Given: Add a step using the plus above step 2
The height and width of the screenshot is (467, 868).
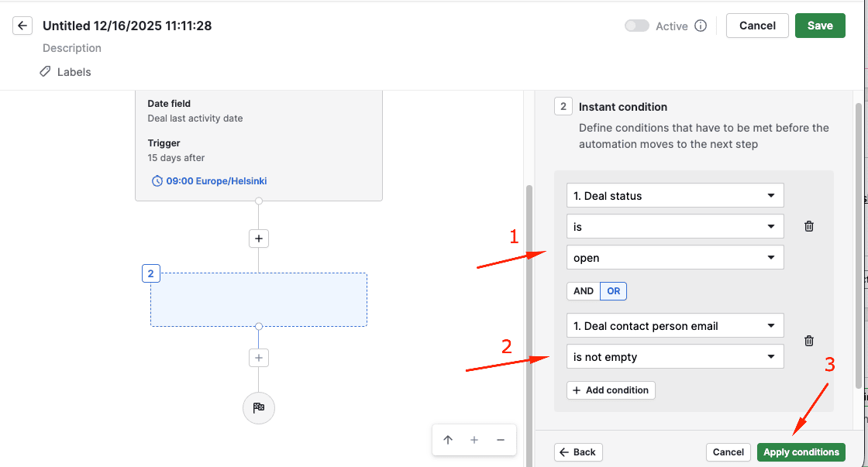Looking at the screenshot, I should point(259,239).
